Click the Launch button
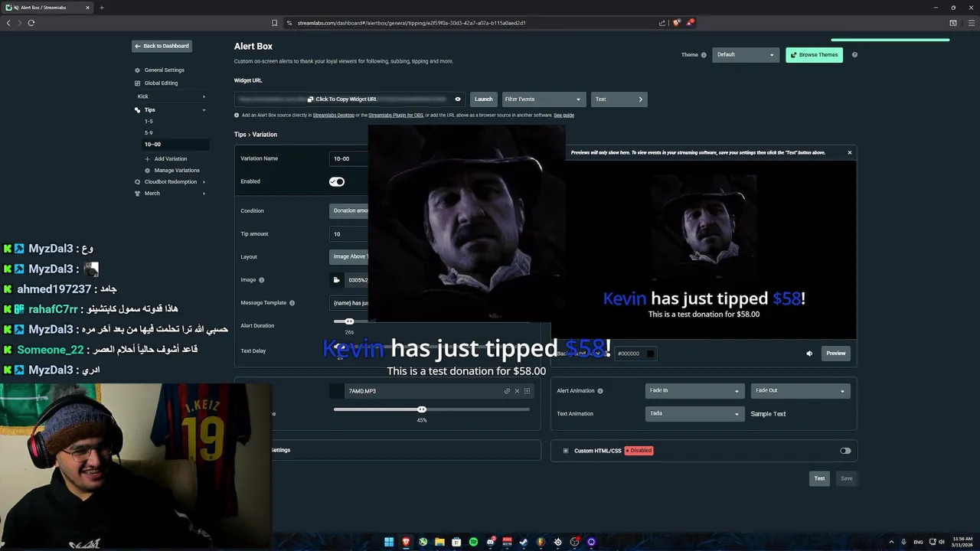 483,99
